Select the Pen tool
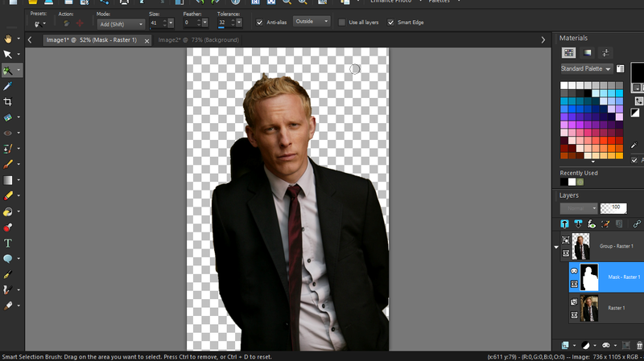Image resolution: width=644 pixels, height=361 pixels. 8,274
